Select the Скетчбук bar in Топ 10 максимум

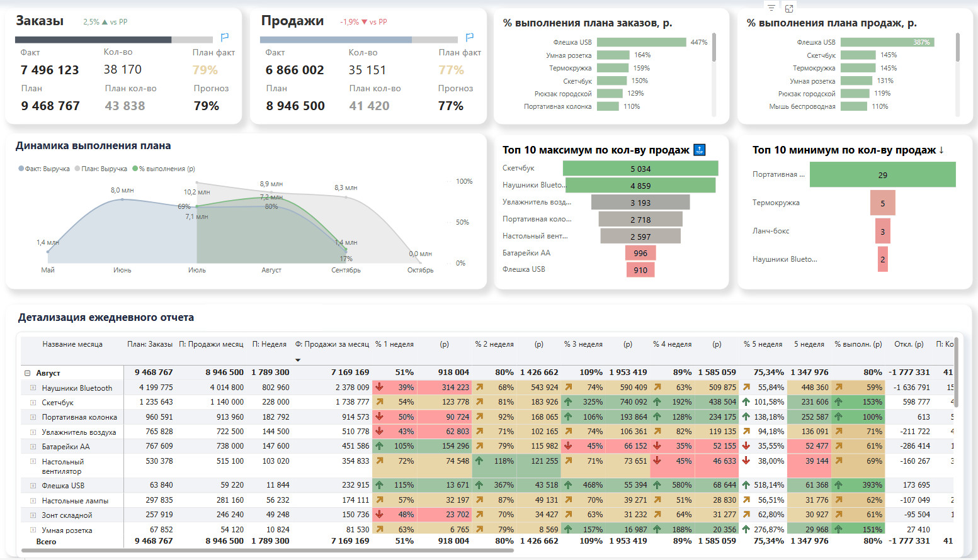pyautogui.click(x=640, y=169)
